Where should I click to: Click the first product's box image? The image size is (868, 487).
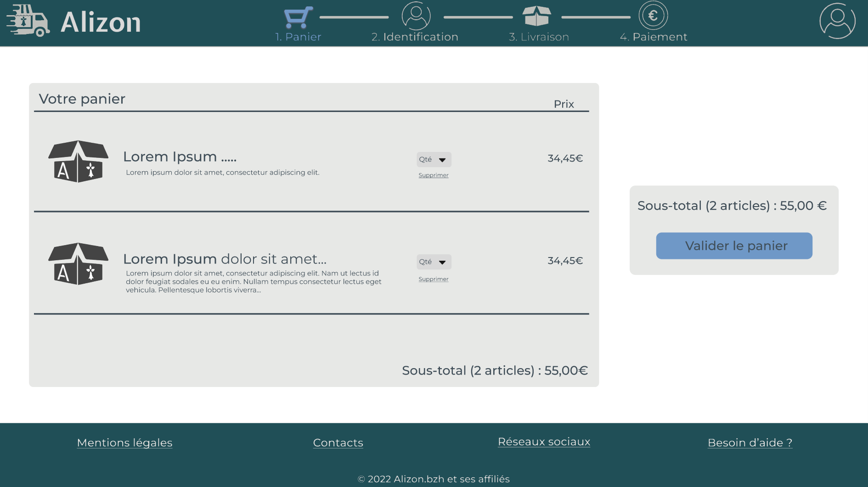78,162
